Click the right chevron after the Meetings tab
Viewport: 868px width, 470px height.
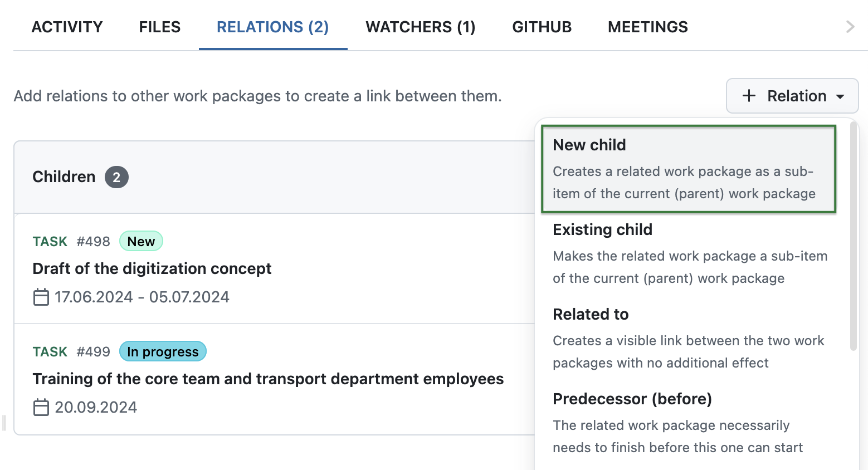pos(849,26)
